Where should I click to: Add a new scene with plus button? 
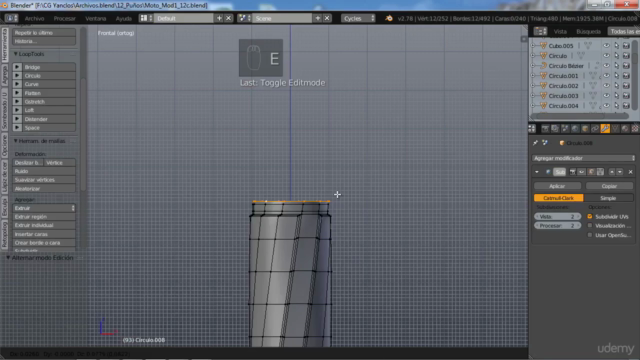[318, 18]
